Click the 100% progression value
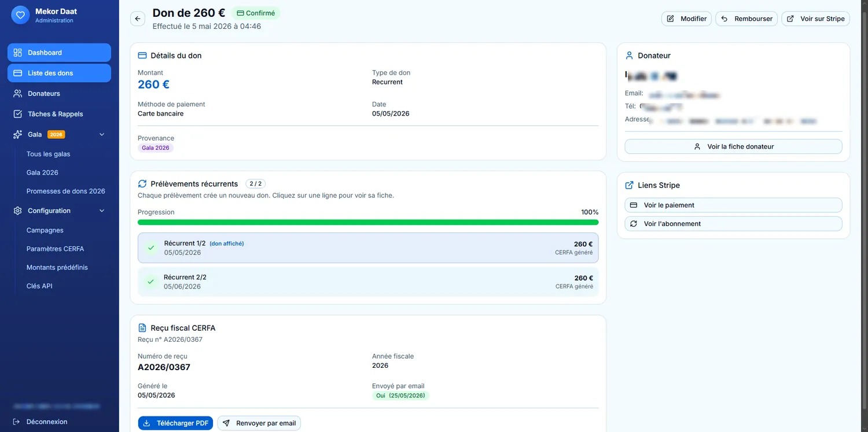 (590, 212)
